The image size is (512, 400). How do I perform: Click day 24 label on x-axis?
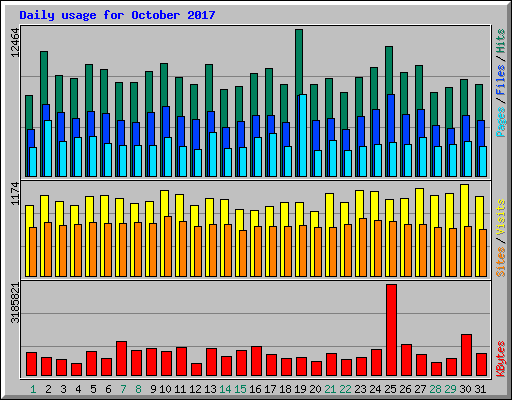click(x=375, y=389)
